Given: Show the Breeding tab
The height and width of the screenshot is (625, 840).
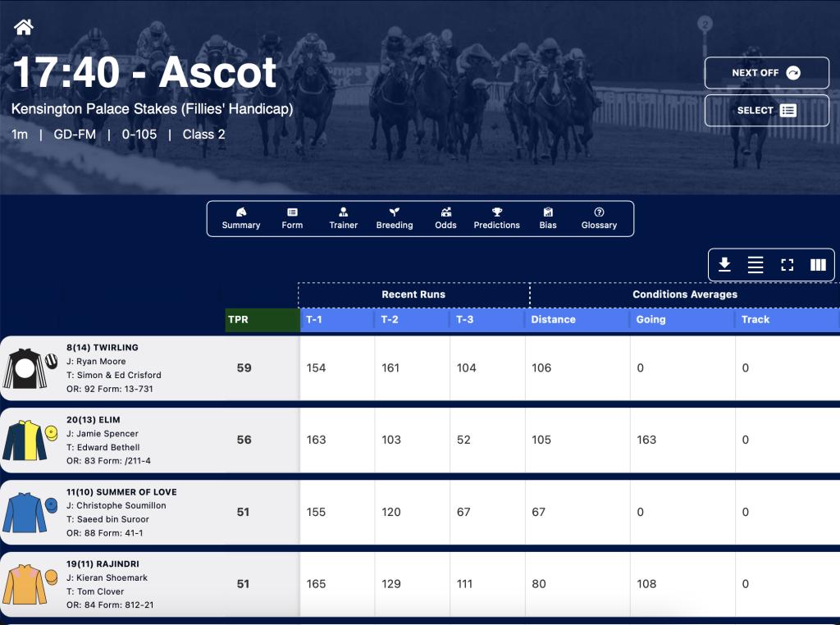Looking at the screenshot, I should [x=395, y=218].
